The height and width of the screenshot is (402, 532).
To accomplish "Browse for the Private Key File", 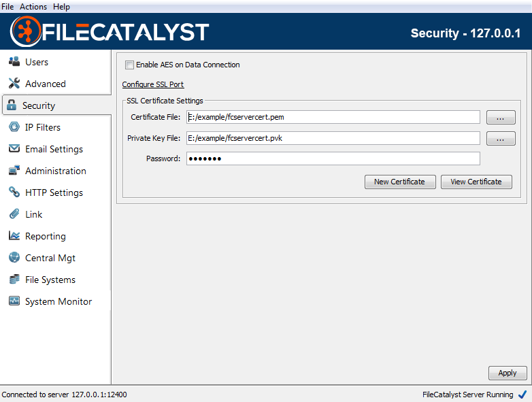I will tap(501, 138).
